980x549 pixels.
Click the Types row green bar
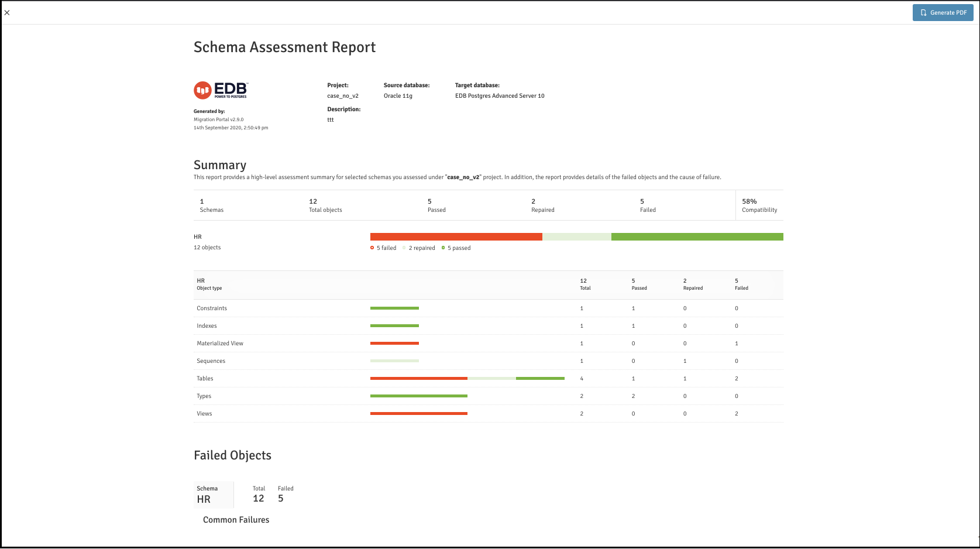419,396
